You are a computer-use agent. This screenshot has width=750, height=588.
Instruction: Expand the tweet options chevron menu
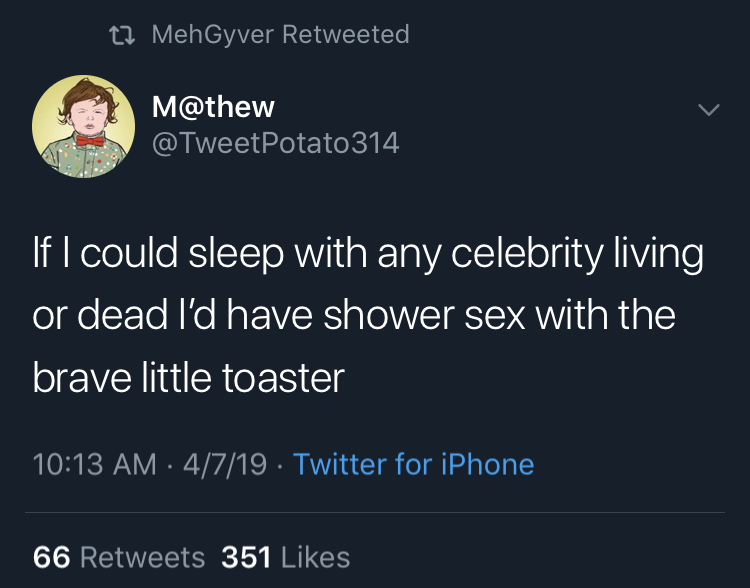(x=708, y=109)
